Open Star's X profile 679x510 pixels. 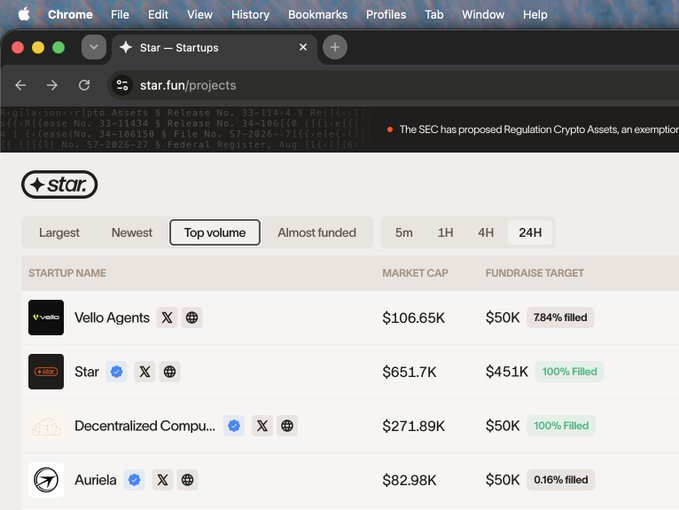click(x=145, y=371)
